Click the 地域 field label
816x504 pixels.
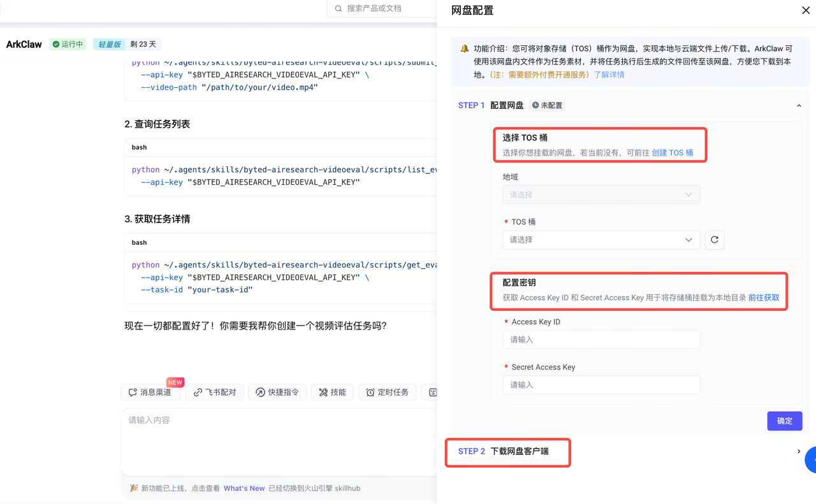coord(511,176)
